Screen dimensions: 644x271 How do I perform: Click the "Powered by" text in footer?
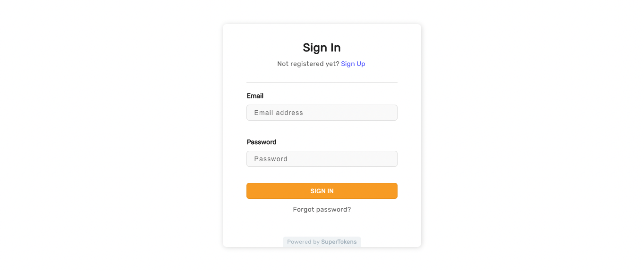(303, 242)
